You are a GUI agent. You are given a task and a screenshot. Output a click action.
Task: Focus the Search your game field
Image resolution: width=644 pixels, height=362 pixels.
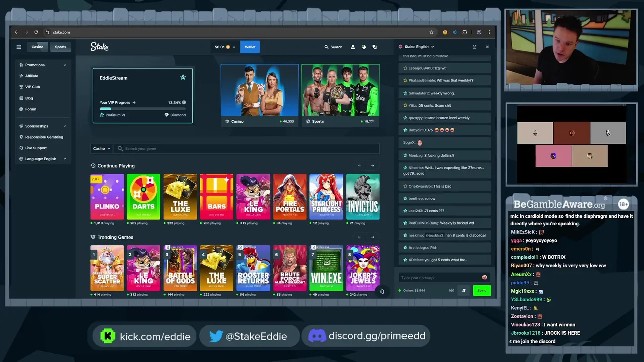click(x=247, y=148)
